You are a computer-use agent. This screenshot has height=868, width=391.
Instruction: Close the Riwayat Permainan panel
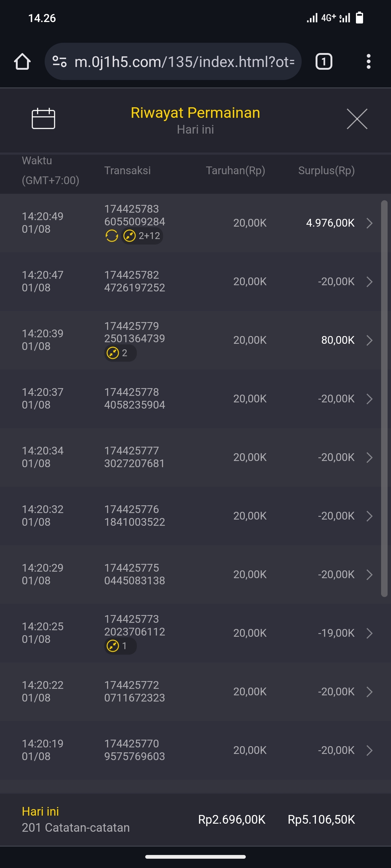(357, 119)
